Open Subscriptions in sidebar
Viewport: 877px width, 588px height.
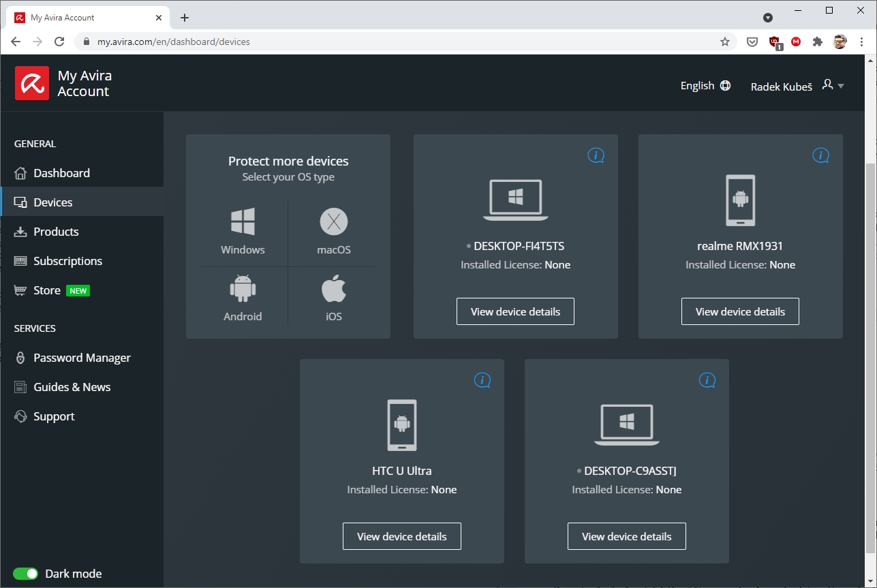[x=82, y=261]
